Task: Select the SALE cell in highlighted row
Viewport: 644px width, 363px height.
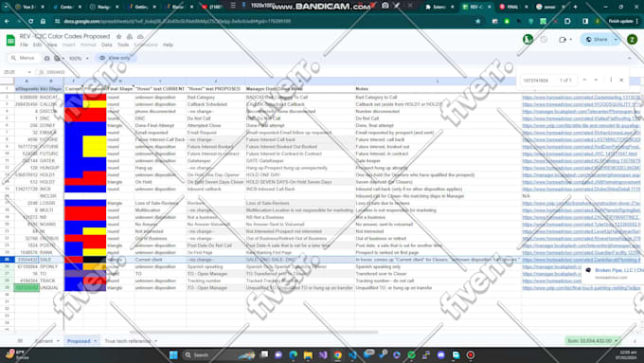Action: (x=51, y=260)
